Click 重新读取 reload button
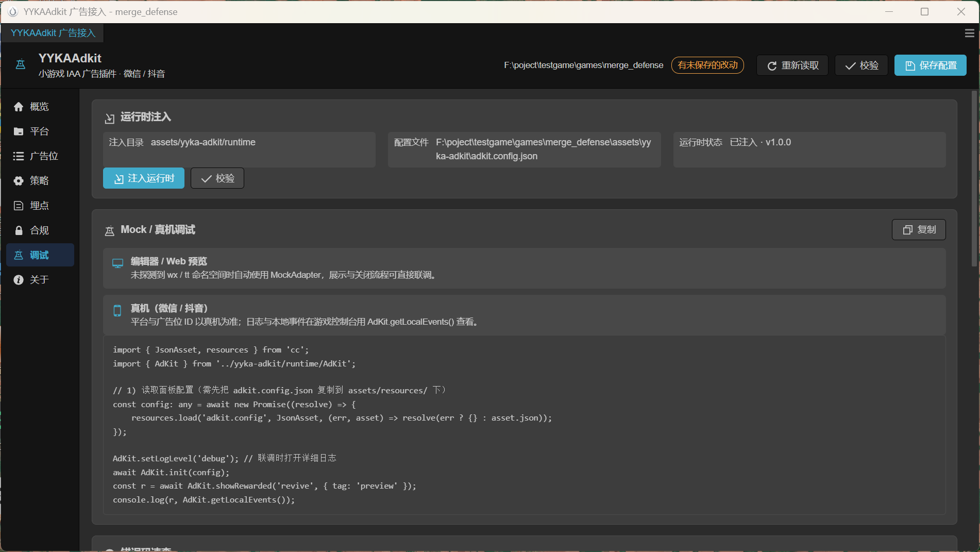The width and height of the screenshot is (980, 552). pos(792,65)
